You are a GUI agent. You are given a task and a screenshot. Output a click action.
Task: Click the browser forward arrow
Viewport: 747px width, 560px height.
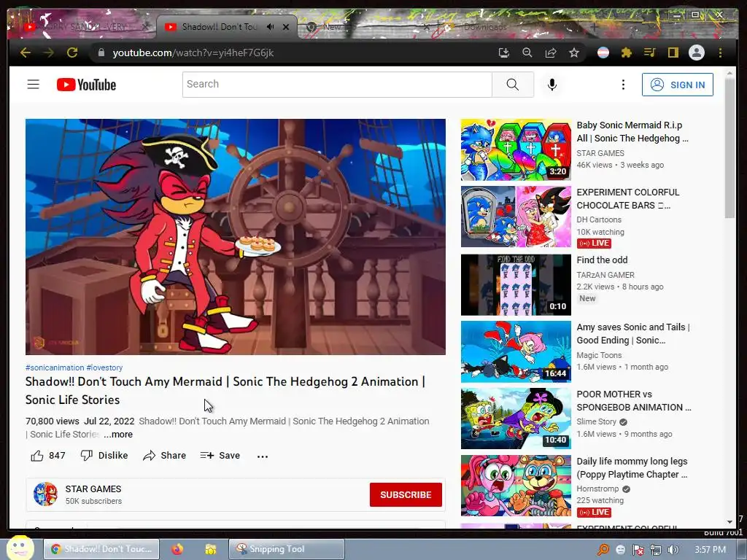pos(49,52)
